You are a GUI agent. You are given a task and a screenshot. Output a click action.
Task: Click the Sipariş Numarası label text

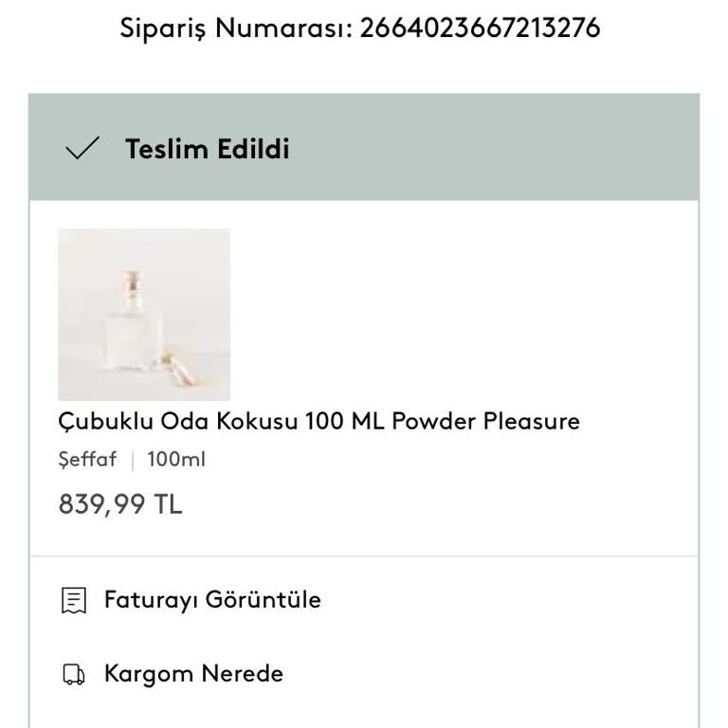[x=235, y=28]
